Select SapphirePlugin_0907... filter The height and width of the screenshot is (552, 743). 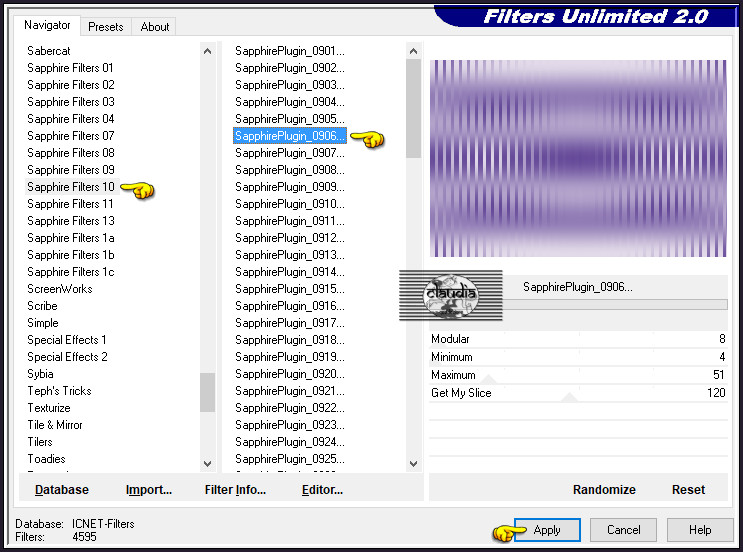[x=290, y=153]
